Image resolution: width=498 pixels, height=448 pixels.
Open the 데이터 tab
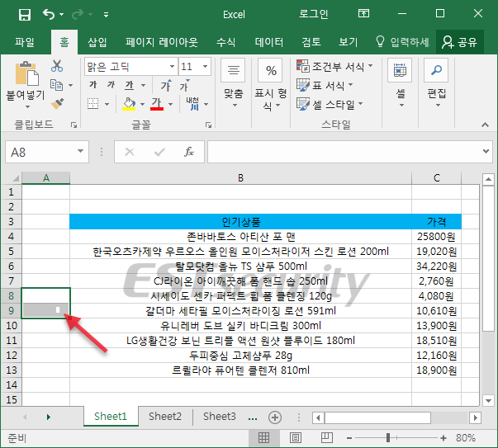(x=269, y=42)
